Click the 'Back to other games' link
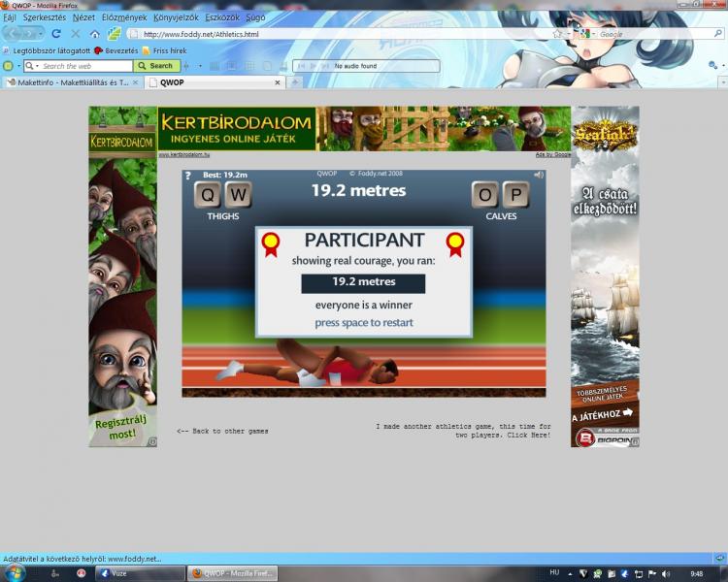 [222, 431]
